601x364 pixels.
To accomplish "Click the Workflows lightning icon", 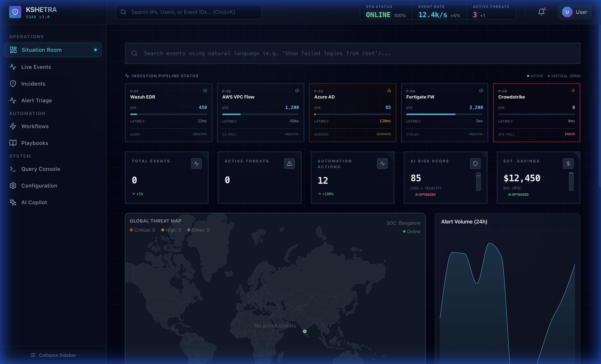I will [x=13, y=126].
